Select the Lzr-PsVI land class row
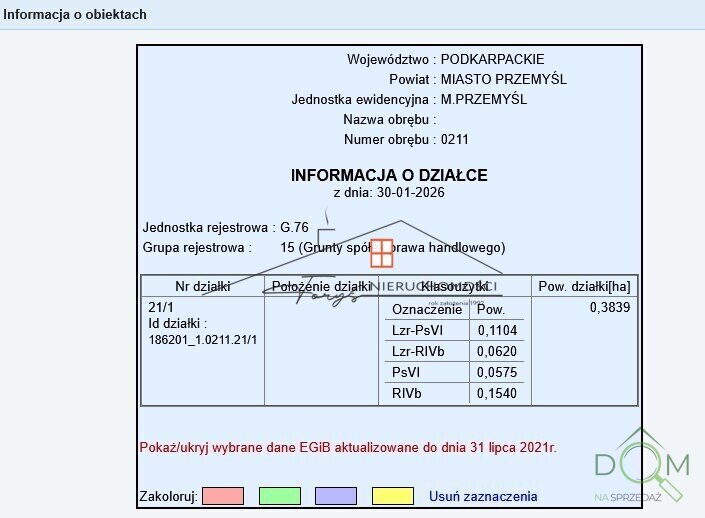 click(x=454, y=330)
